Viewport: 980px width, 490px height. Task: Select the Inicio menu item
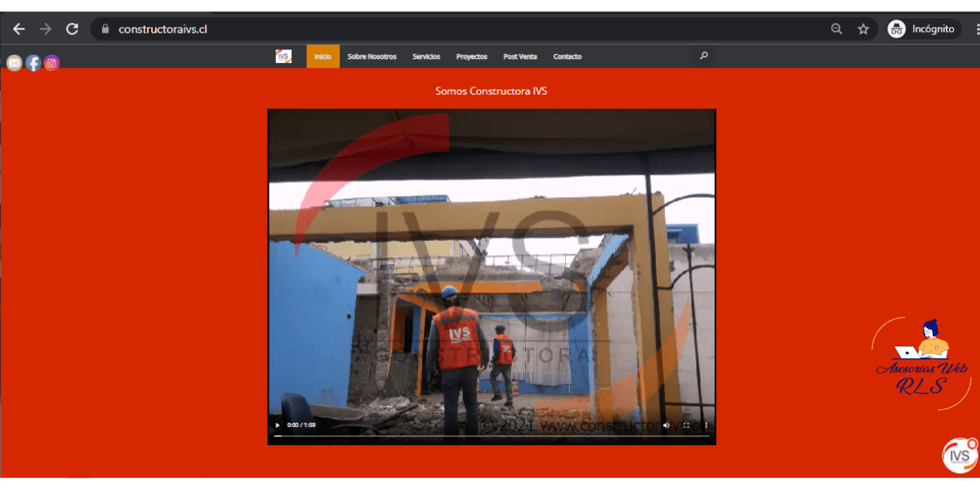tap(323, 56)
